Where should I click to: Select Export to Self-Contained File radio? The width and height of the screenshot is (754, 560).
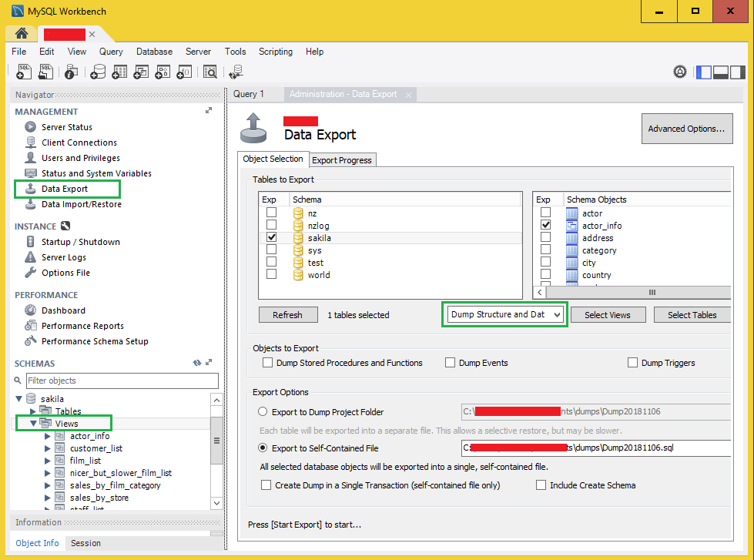[x=263, y=448]
